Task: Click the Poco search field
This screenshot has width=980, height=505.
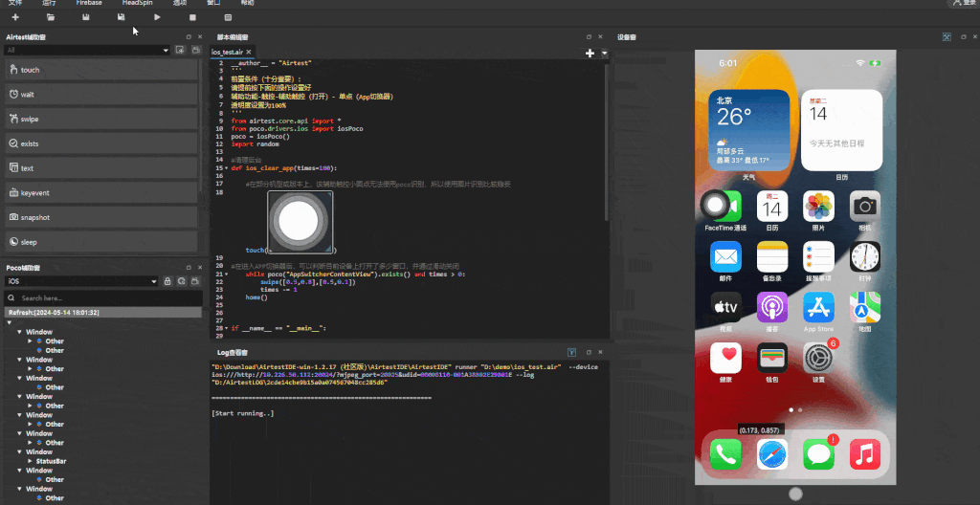Action: pos(103,298)
